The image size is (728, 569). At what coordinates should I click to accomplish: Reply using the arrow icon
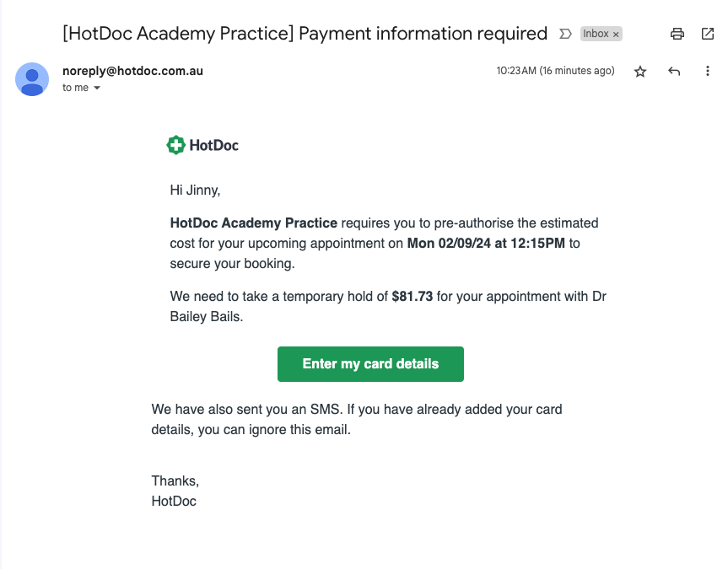pos(674,71)
